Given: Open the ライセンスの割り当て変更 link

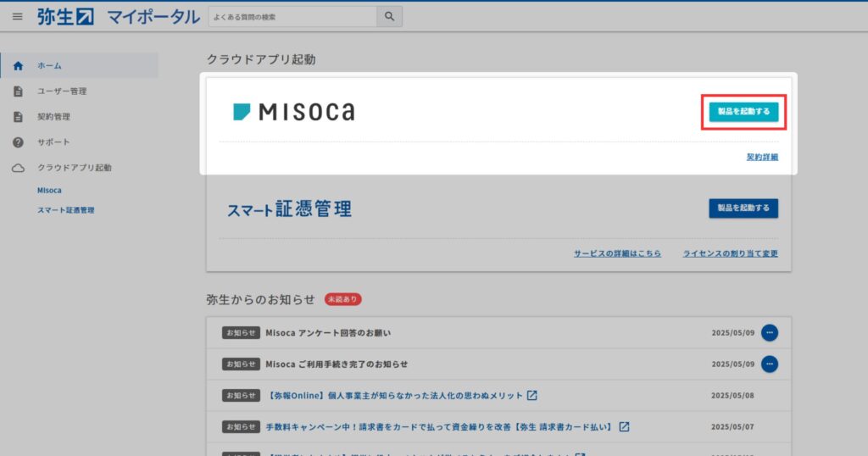Looking at the screenshot, I should pyautogui.click(x=730, y=253).
